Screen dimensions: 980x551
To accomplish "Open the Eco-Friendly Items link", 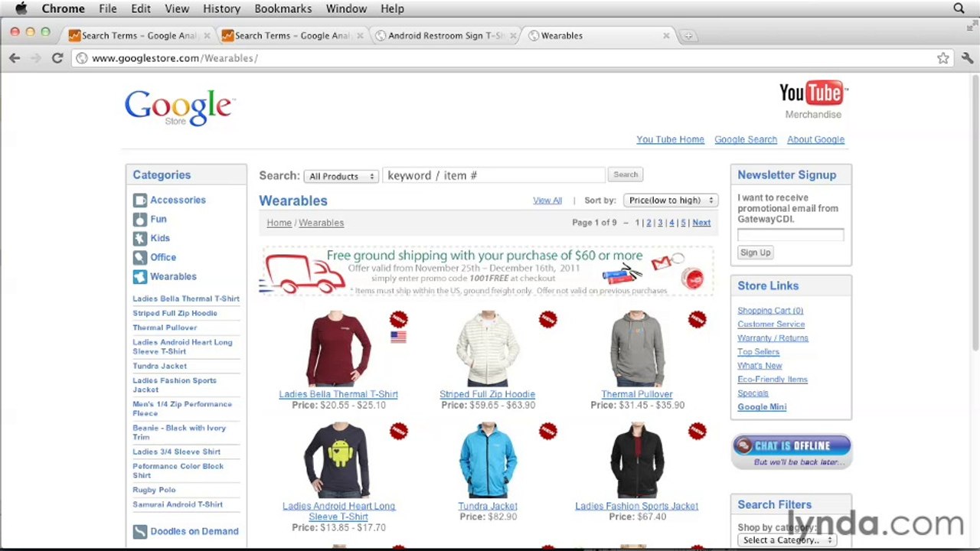I will point(773,380).
